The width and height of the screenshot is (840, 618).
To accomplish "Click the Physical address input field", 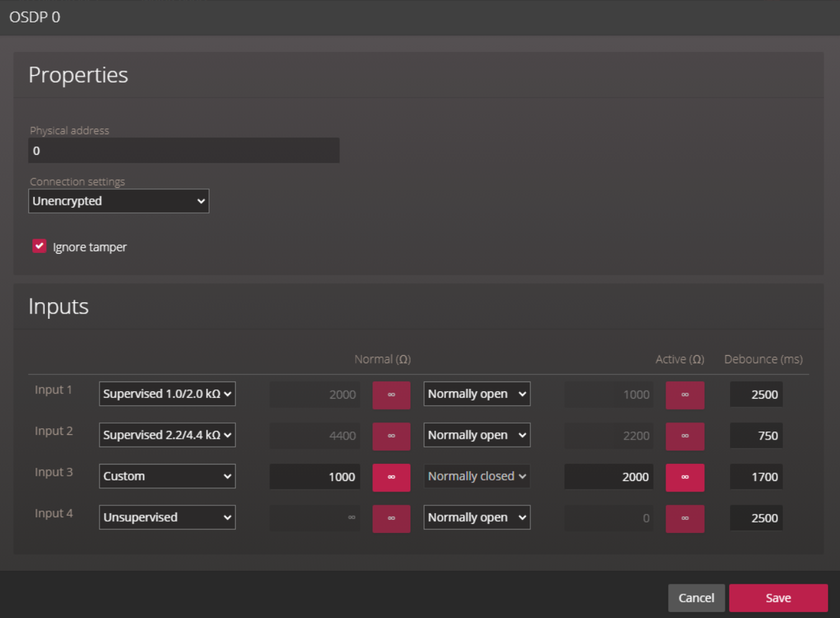I will click(183, 150).
